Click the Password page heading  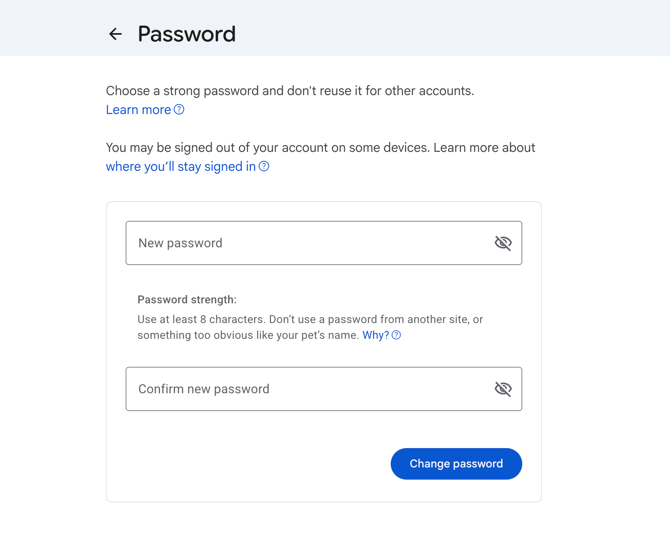click(187, 34)
